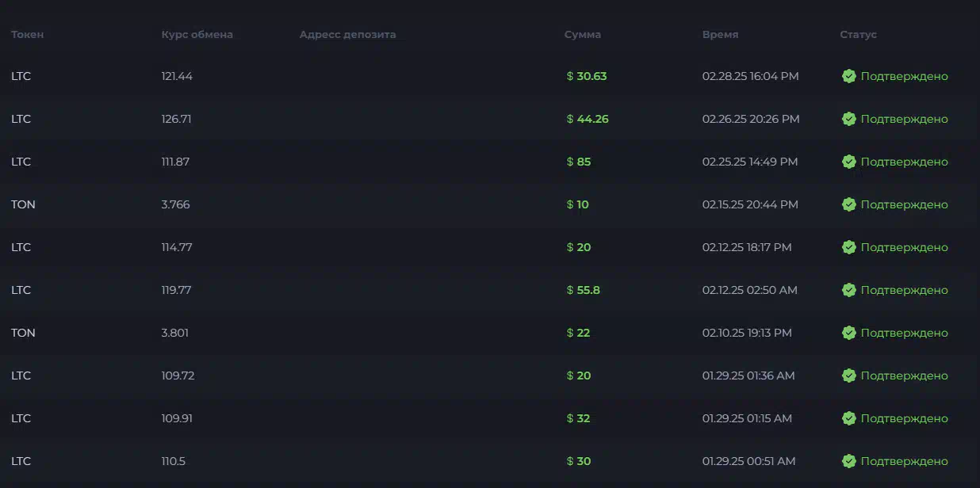The image size is (980, 488).
Task: Click timestamp 02.12.25 02:50 AM
Action: [x=750, y=290]
